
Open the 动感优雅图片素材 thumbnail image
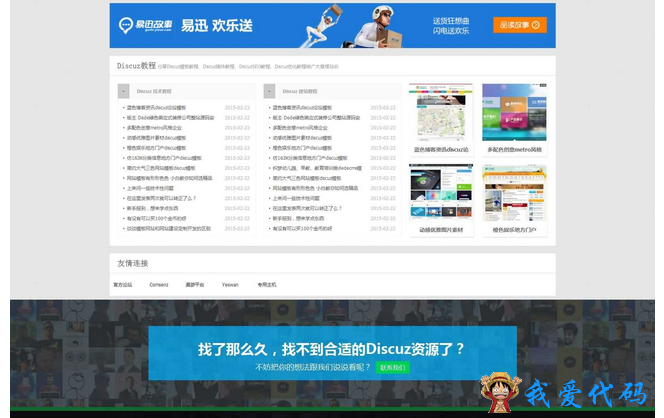[441, 193]
